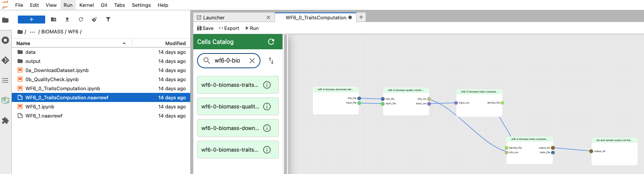Open the Kernel menu

(x=87, y=5)
